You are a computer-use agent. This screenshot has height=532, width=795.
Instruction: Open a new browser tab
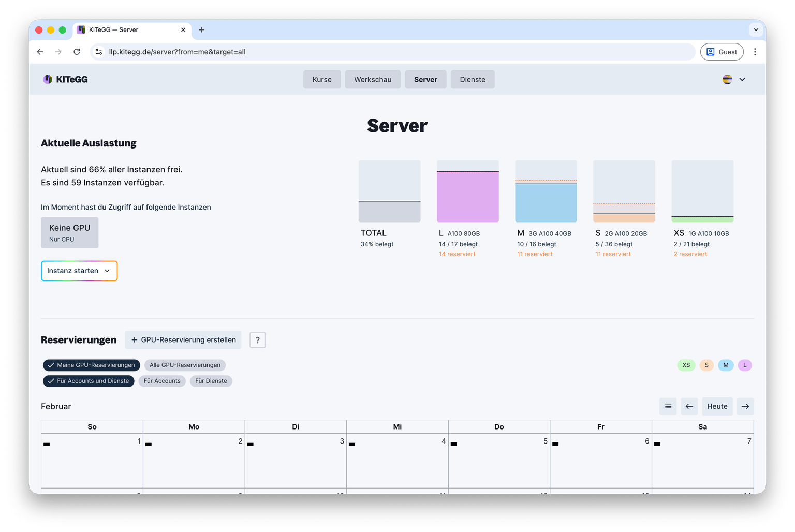tap(202, 30)
